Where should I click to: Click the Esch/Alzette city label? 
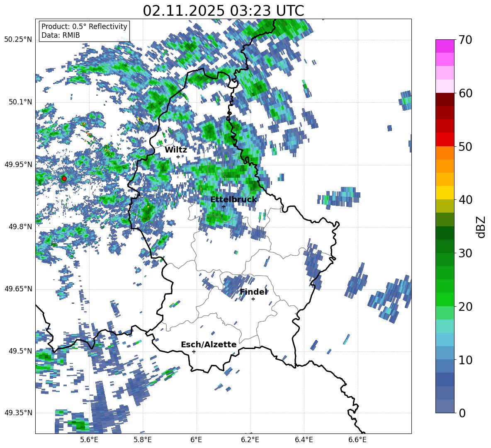[x=209, y=344]
